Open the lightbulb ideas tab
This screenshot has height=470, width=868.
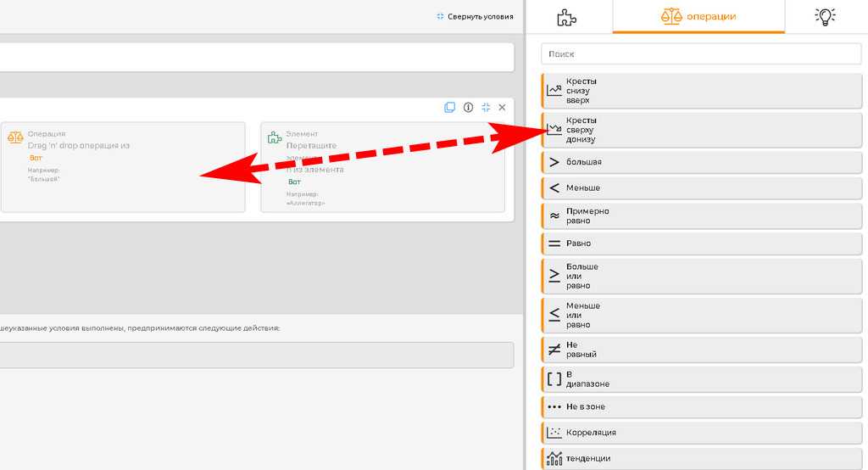point(825,17)
